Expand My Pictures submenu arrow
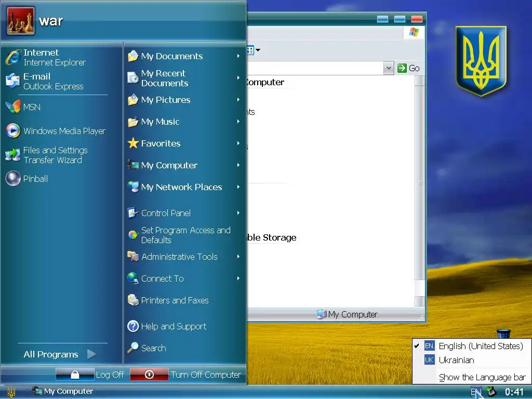Screen dimensions: 532x399 click(238, 100)
